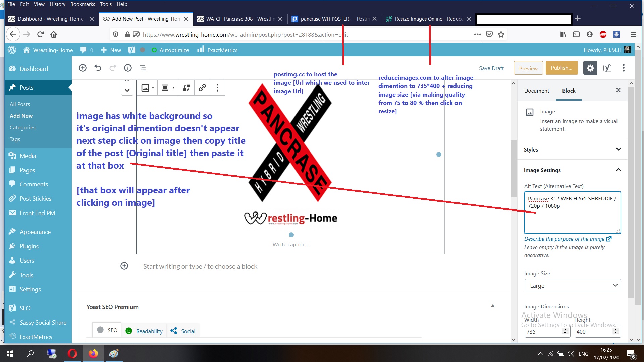The image size is (644, 362).
Task: Click New in admin bar
Action: (111, 50)
